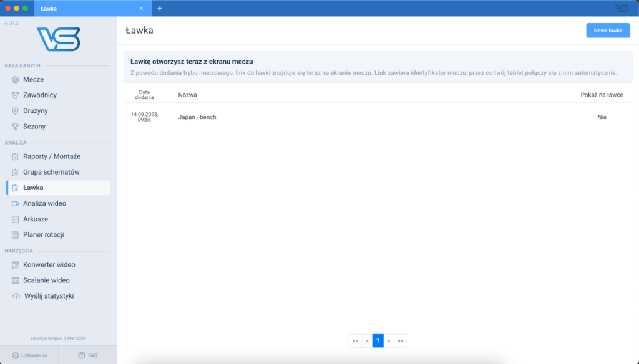The width and height of the screenshot is (639, 364).
Task: Click the Konwerter wideo icon
Action: click(16, 265)
